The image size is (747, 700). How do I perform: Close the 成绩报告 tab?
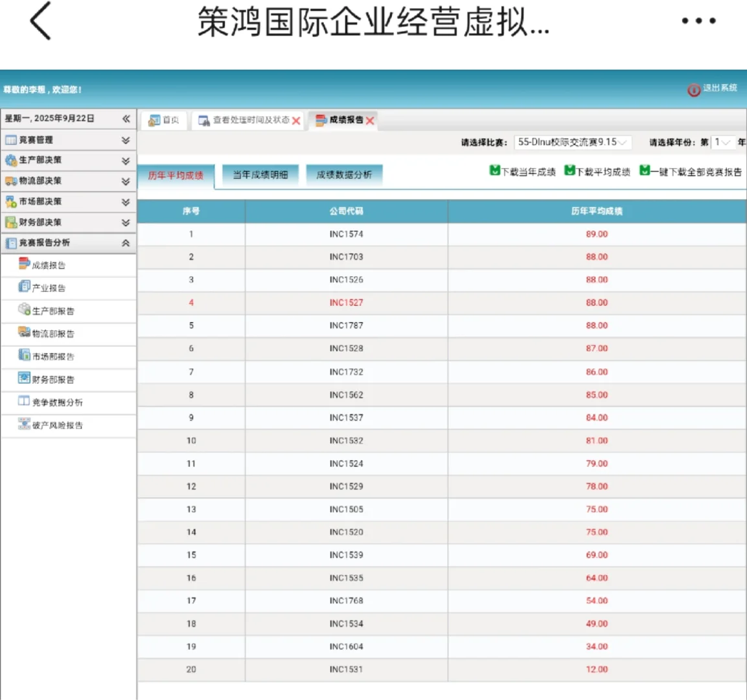pos(370,121)
